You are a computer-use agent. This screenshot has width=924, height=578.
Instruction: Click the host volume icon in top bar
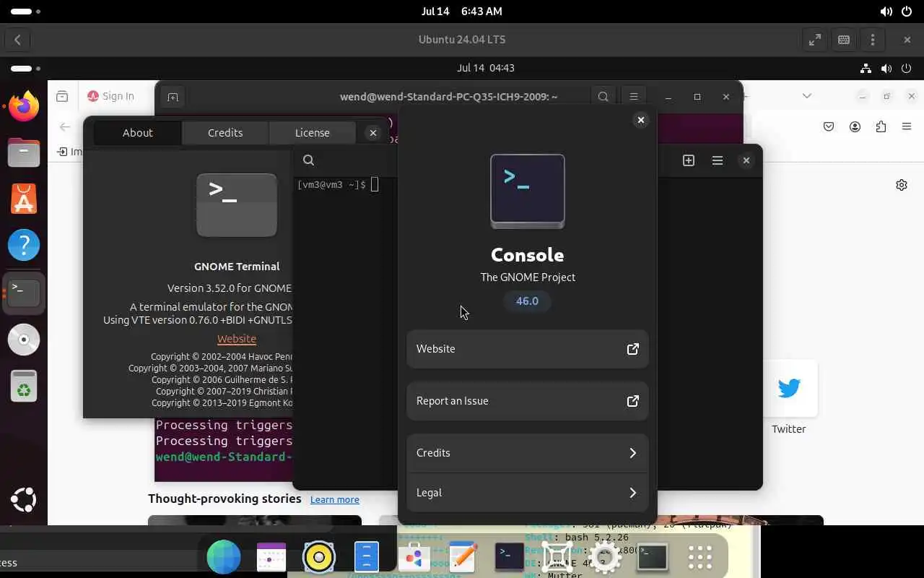[886, 12]
